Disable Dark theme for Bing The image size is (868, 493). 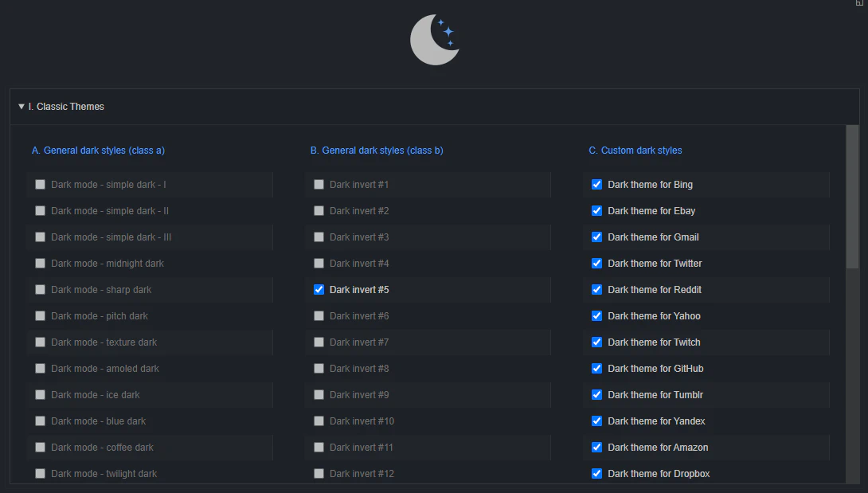point(596,185)
